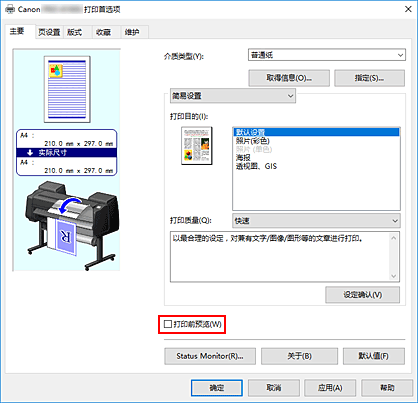
Task: Click the 取消 button
Action: tap(274, 388)
